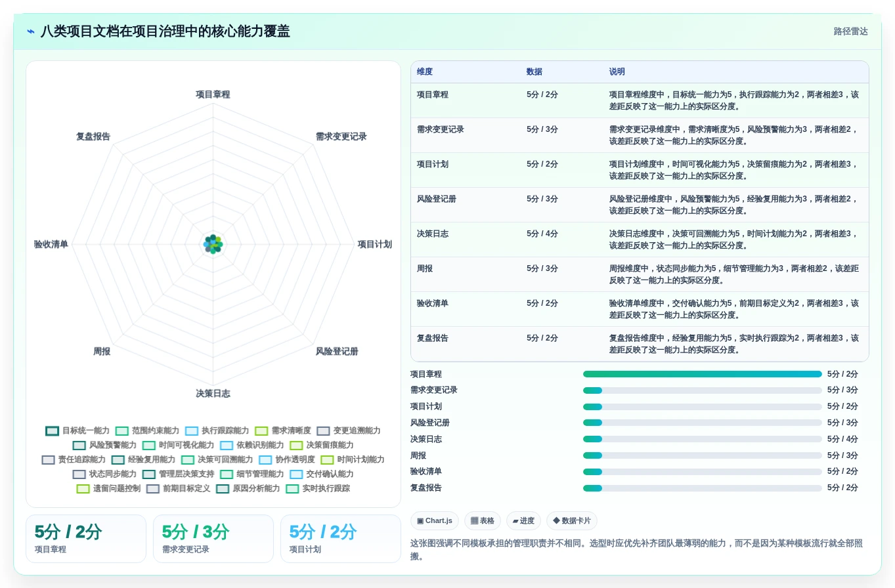Click the 5分 / 3分 value beside 周报 bar
This screenshot has height=588, width=895.
pyautogui.click(x=842, y=455)
